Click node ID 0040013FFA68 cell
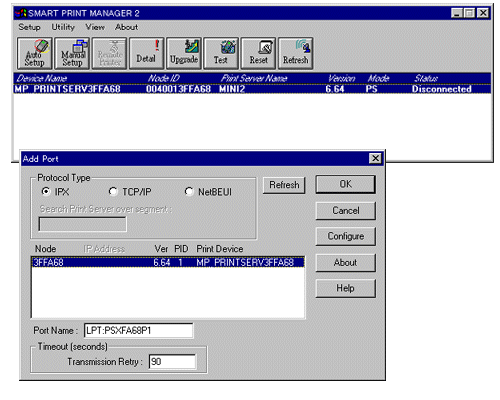Image resolution: width=500 pixels, height=400 pixels. tap(178, 89)
